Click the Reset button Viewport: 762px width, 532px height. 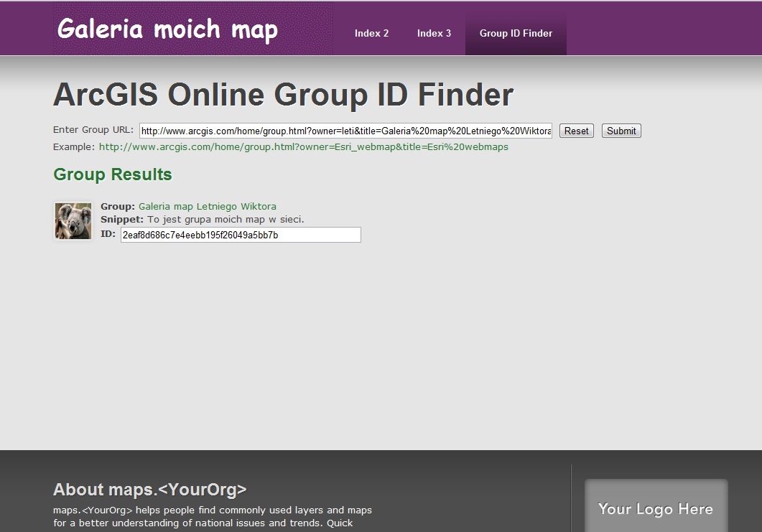point(577,131)
